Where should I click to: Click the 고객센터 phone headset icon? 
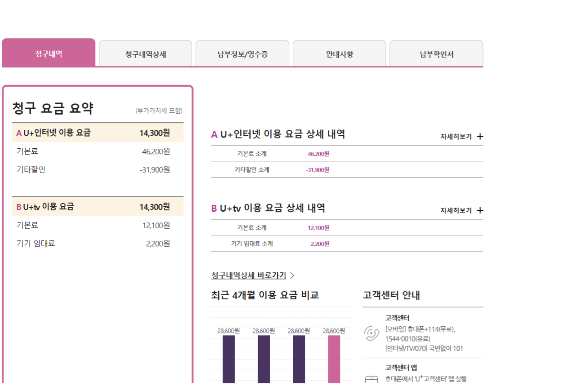click(x=372, y=333)
